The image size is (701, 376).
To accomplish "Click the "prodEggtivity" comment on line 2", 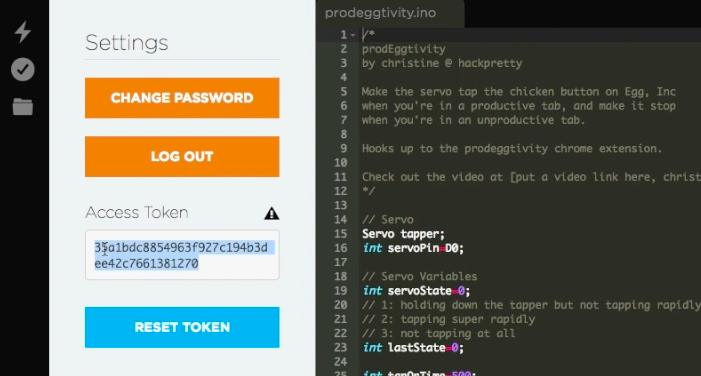I will coord(404,49).
